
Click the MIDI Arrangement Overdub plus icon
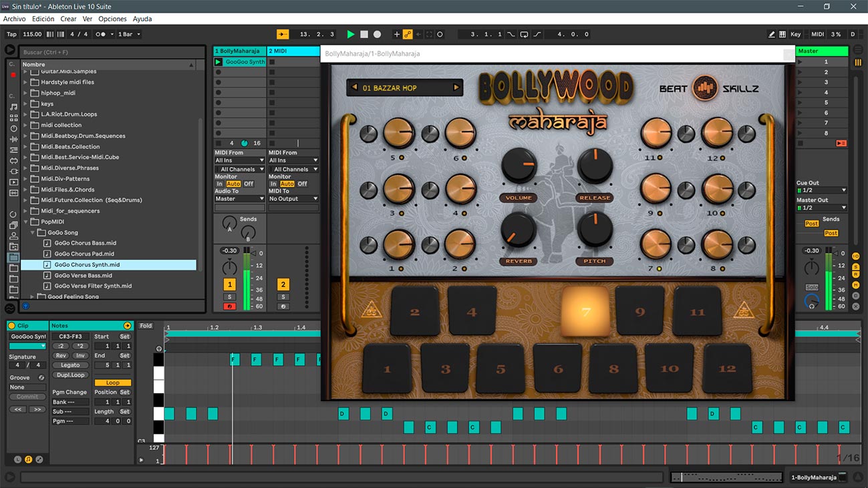coord(397,34)
